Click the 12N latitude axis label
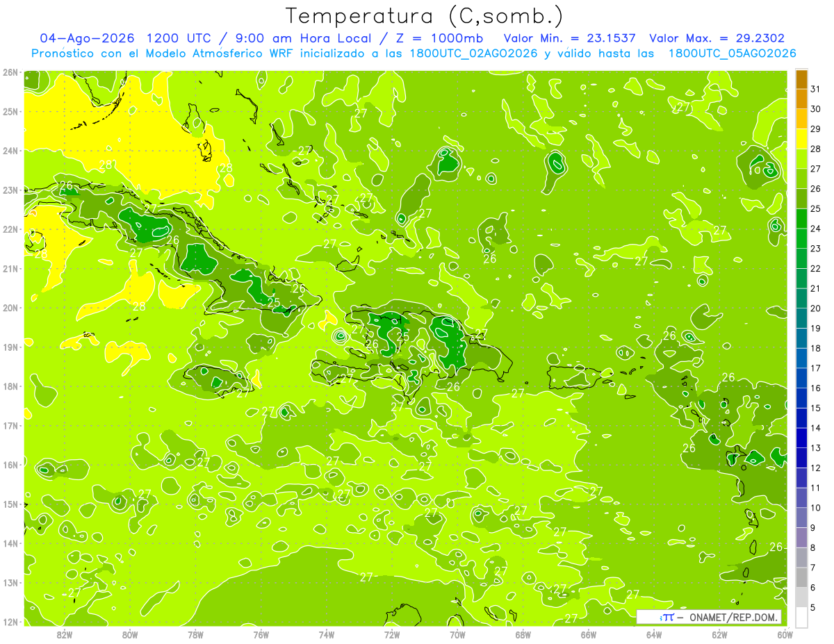Viewport: 834px width, 644px height. point(10,622)
